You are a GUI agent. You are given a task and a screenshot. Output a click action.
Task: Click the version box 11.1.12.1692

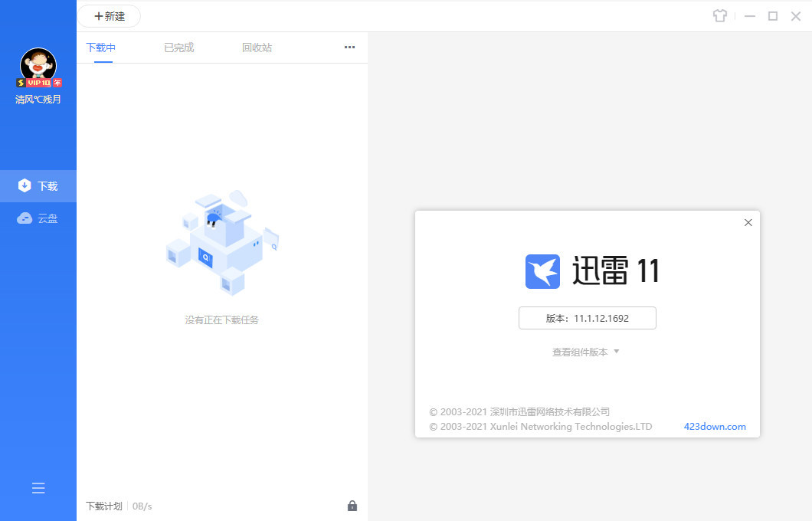pyautogui.click(x=588, y=318)
